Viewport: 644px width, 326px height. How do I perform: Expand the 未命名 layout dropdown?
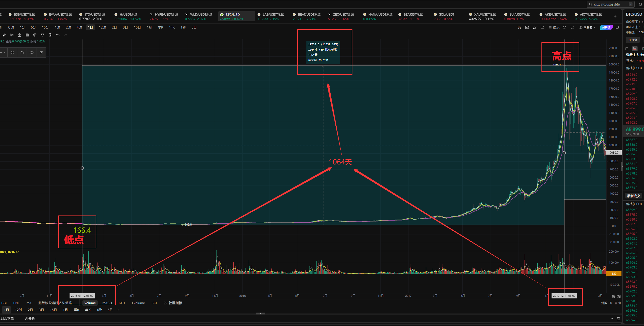coord(587,27)
